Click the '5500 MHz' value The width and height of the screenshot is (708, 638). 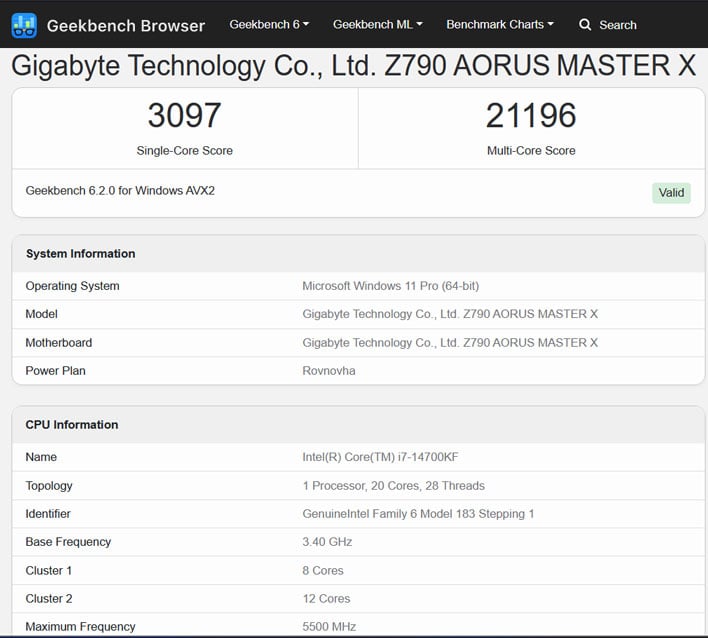[329, 627]
